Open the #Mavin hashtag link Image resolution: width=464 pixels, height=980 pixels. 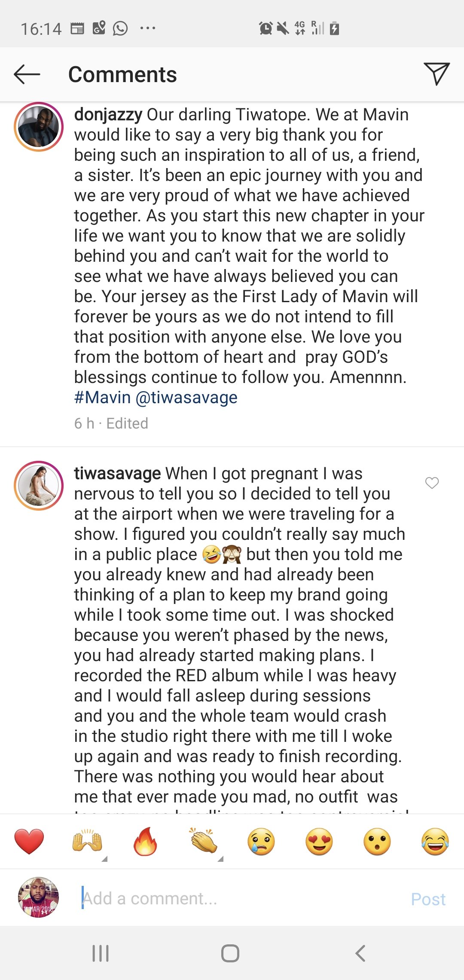click(x=102, y=398)
